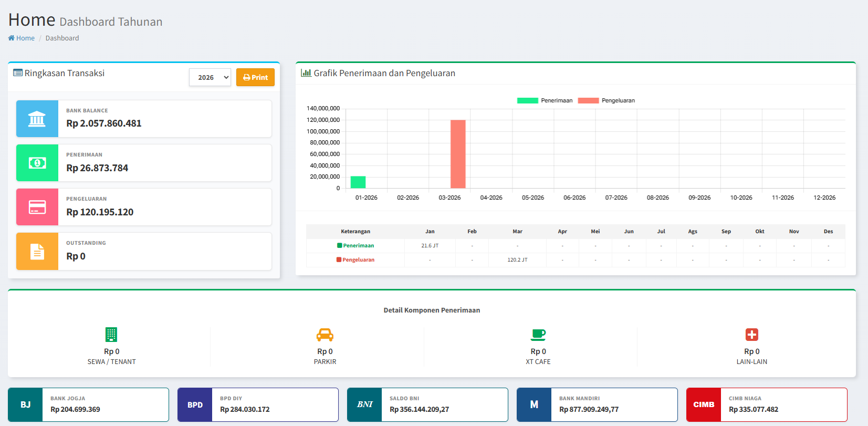Image resolution: width=868 pixels, height=426 pixels.
Task: Toggle Penerimaan series in chart legend
Action: point(545,100)
